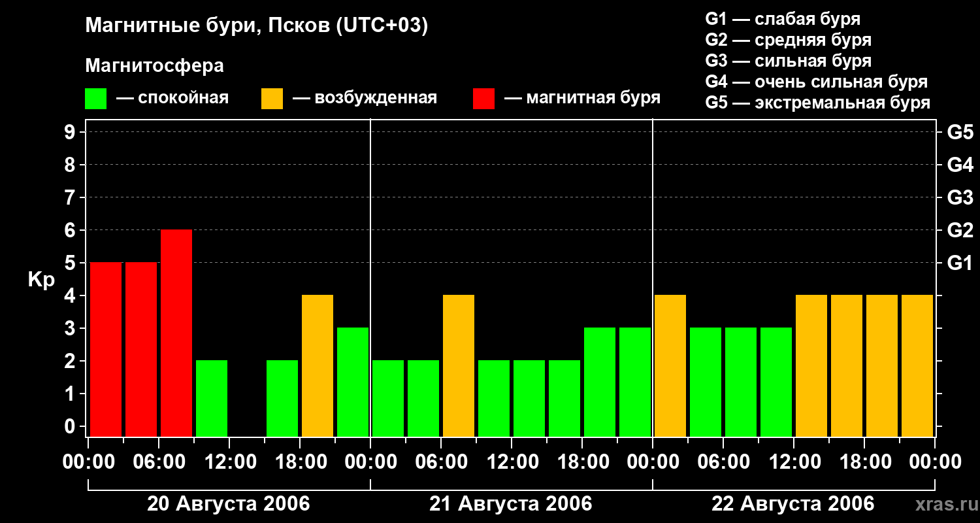
Task: Click the G5 label on right axis
Action: pyautogui.click(x=960, y=132)
